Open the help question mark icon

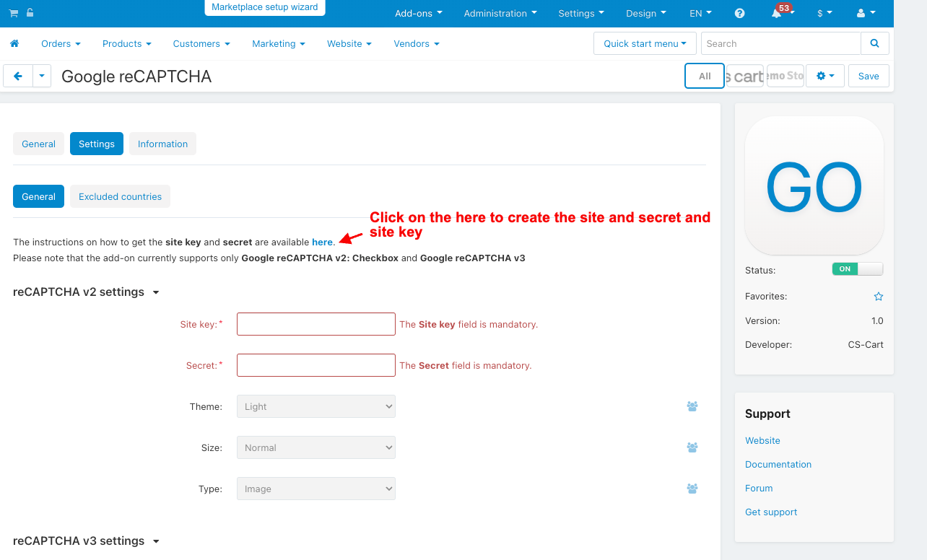click(739, 13)
